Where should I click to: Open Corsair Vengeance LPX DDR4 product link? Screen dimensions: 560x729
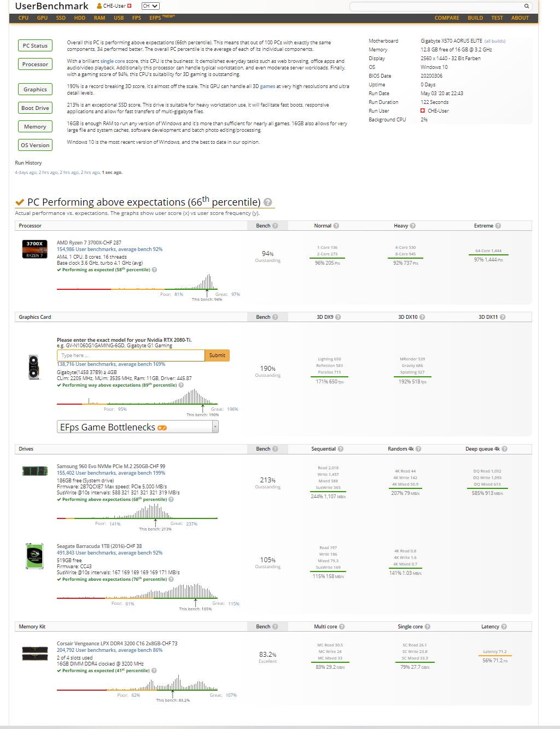click(117, 644)
